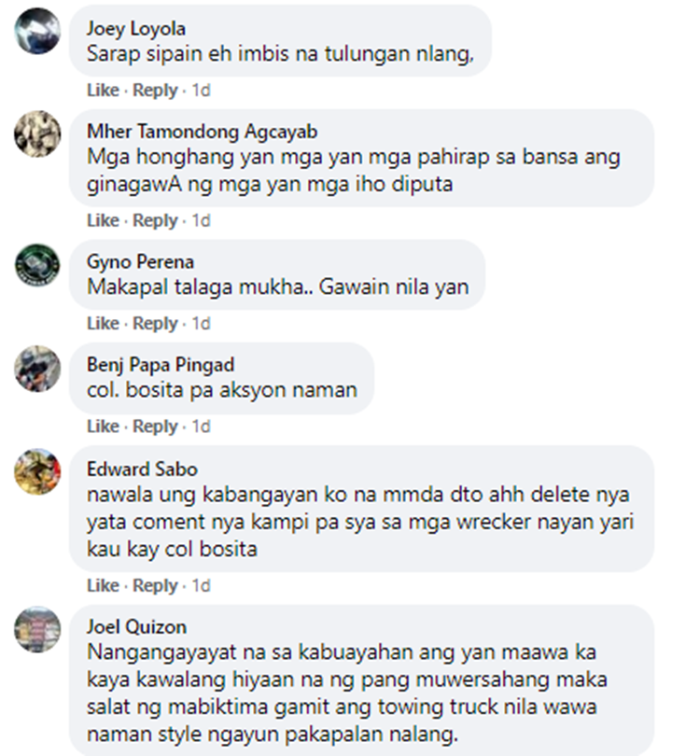
Task: Open Mher Tamondong Agcayab's avatar
Action: [x=37, y=134]
